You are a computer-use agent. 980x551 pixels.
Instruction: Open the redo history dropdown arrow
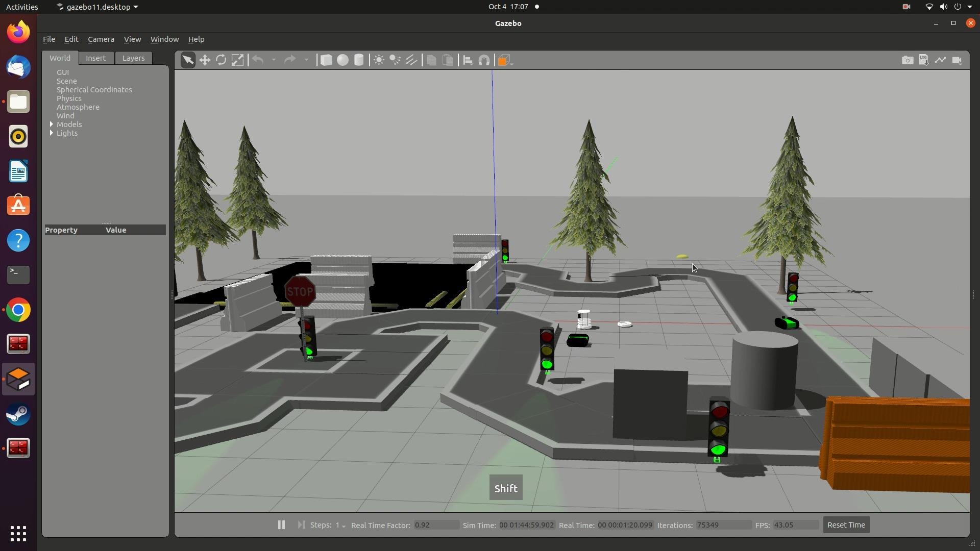click(306, 60)
